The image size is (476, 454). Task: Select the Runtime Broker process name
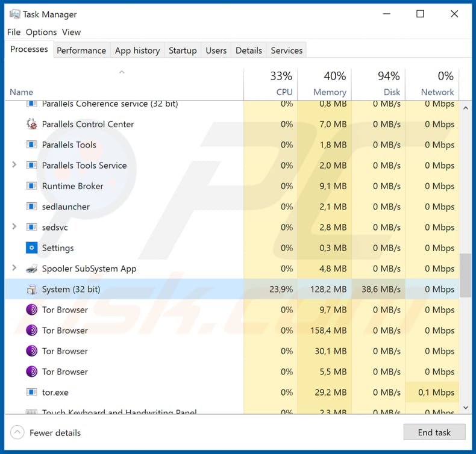72,186
